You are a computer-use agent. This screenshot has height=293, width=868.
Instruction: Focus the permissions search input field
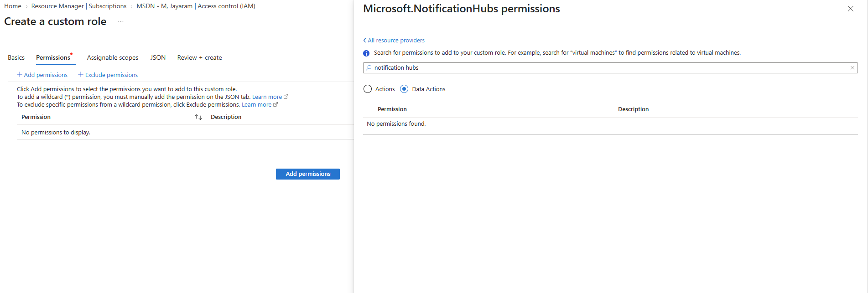click(610, 68)
